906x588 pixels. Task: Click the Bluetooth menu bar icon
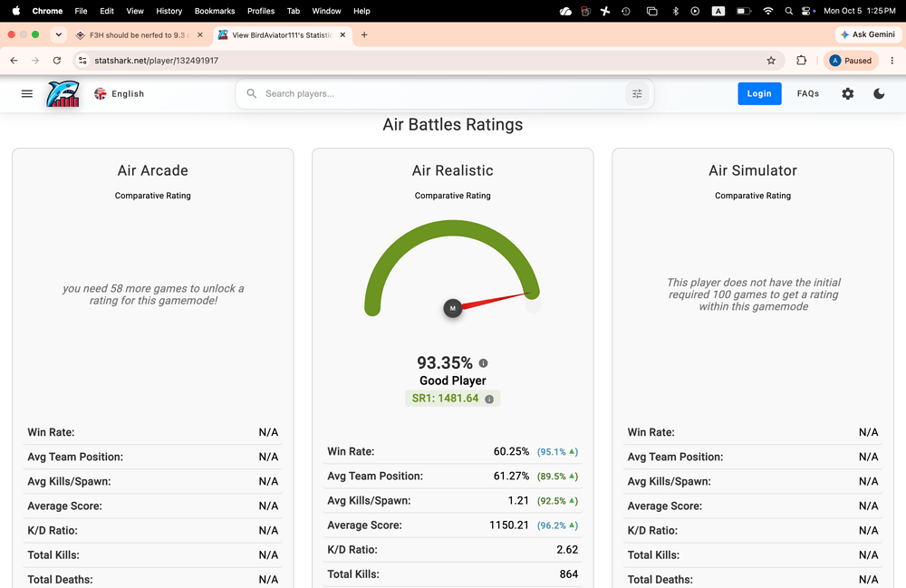[675, 11]
